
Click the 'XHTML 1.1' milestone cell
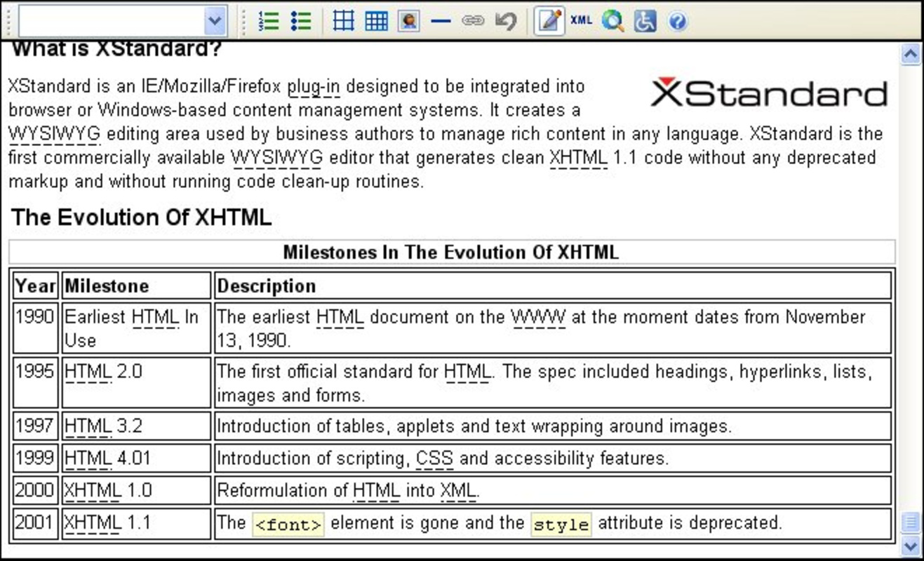[136, 523]
